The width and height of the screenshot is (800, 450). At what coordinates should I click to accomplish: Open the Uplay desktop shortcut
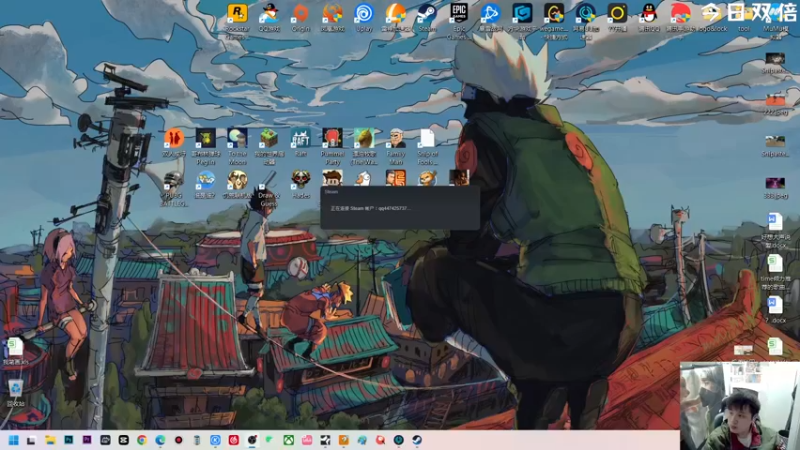coord(364,14)
